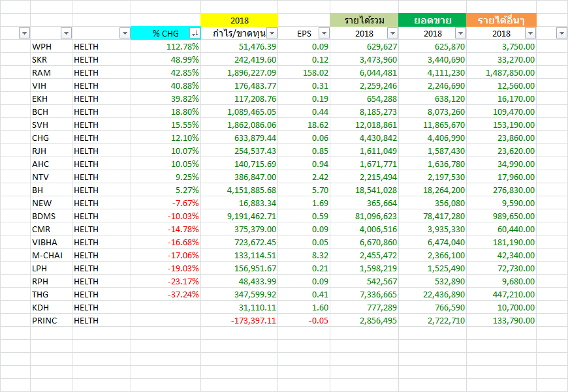Click the total revenue value 2,856,495

378,320
